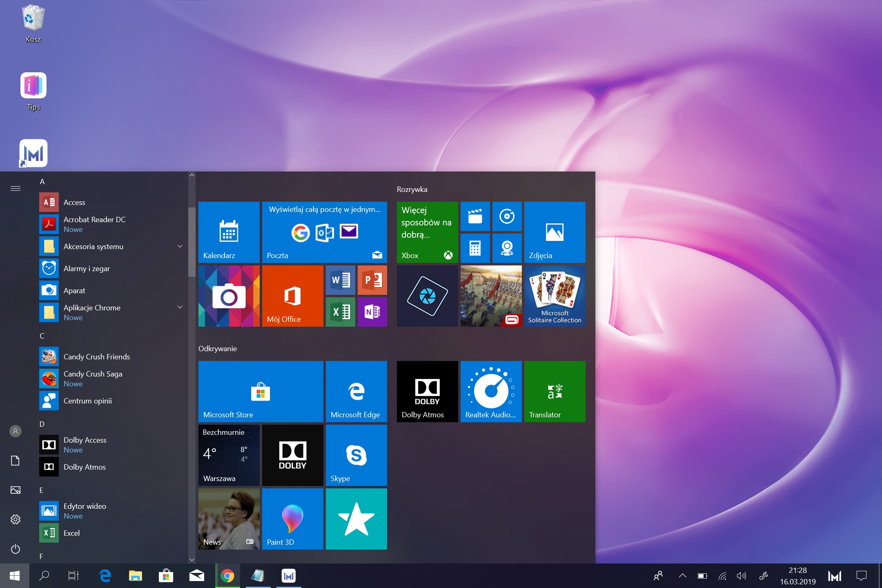Open Documents from Start sidebar
Viewport: 882px width, 588px height.
click(x=16, y=461)
